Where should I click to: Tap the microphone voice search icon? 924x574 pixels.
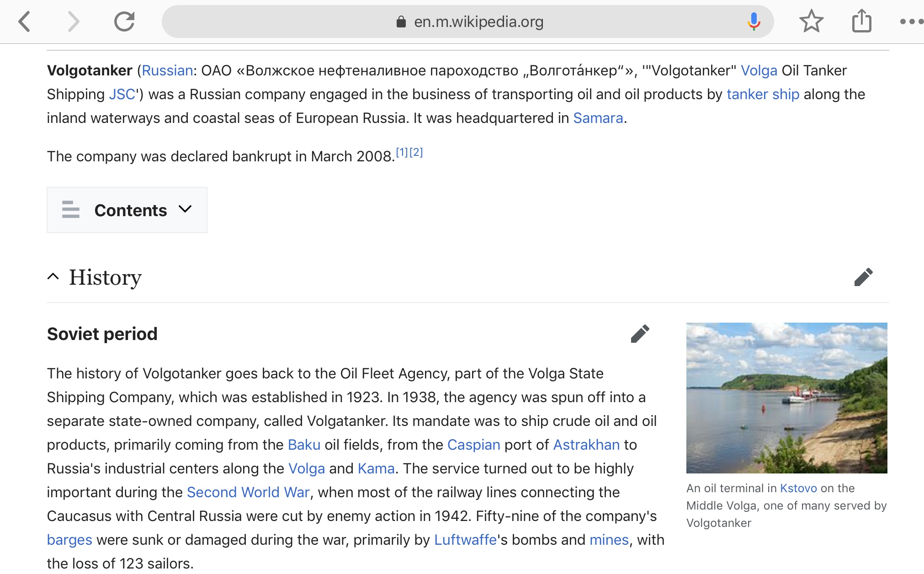point(754,21)
